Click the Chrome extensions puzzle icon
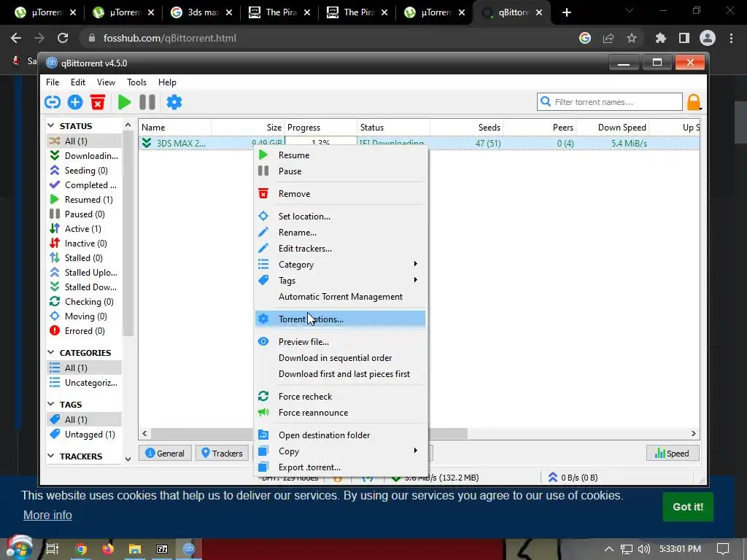This screenshot has width=747, height=560. pos(660,38)
